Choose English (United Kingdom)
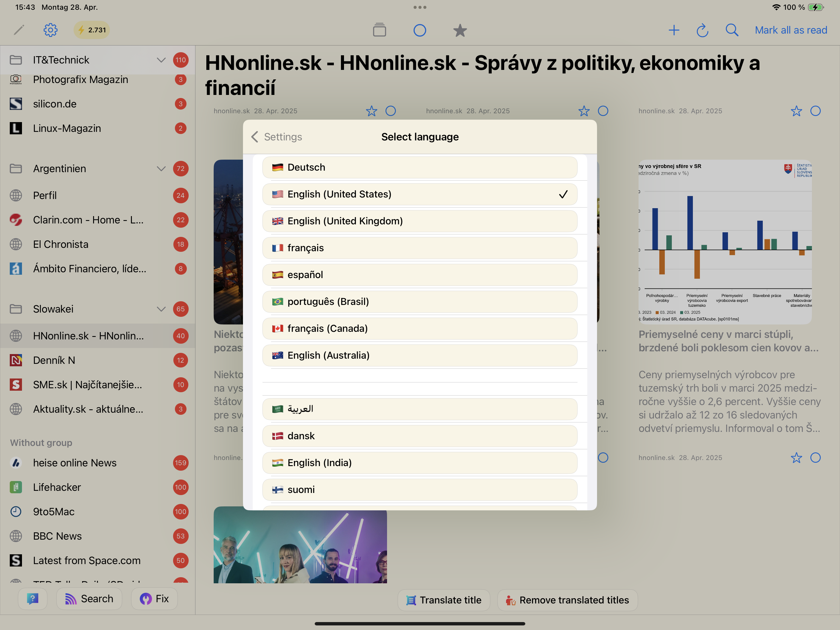840x630 pixels. point(420,221)
